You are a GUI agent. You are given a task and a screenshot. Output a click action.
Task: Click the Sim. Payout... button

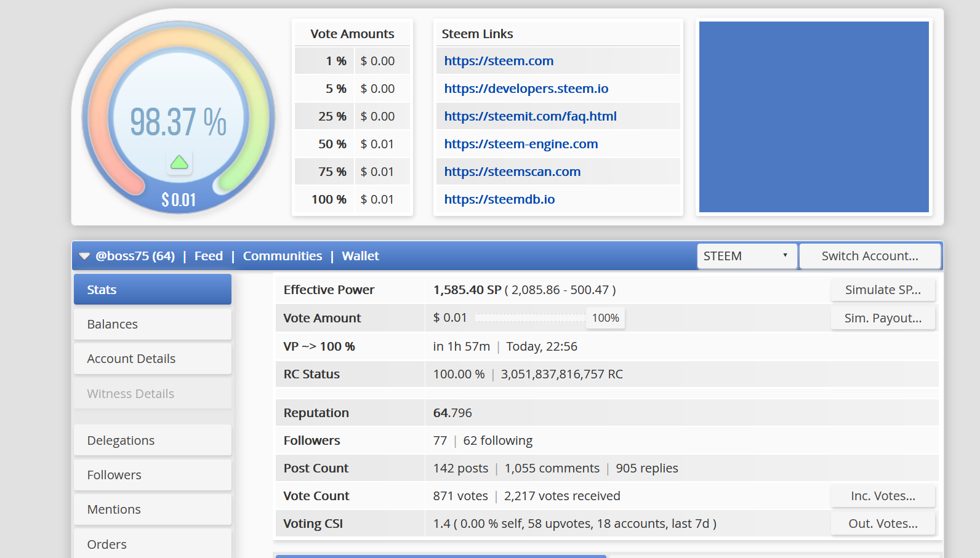[x=883, y=318]
